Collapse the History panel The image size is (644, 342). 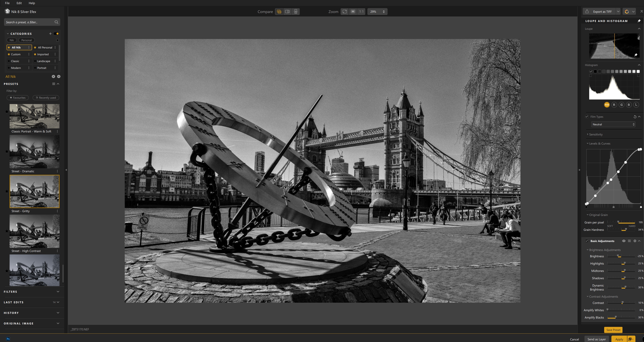click(58, 313)
